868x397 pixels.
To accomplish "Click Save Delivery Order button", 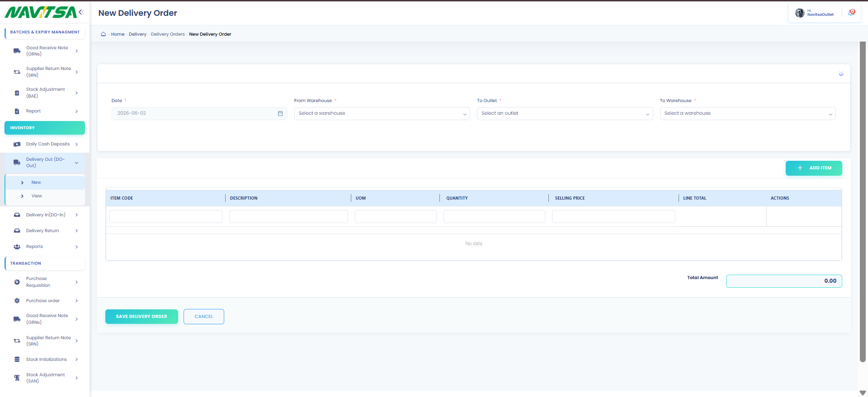I will tap(142, 317).
